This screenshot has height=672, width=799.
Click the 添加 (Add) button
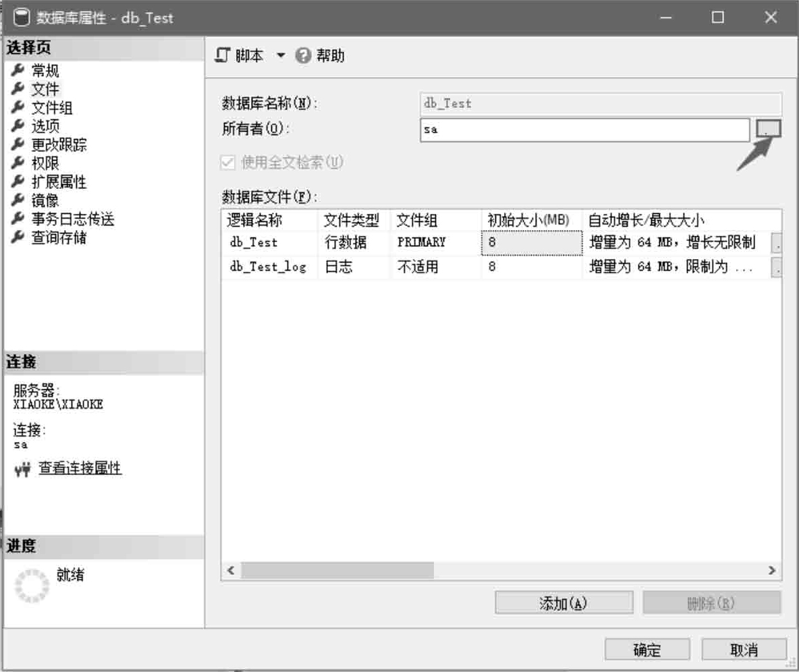point(563,603)
